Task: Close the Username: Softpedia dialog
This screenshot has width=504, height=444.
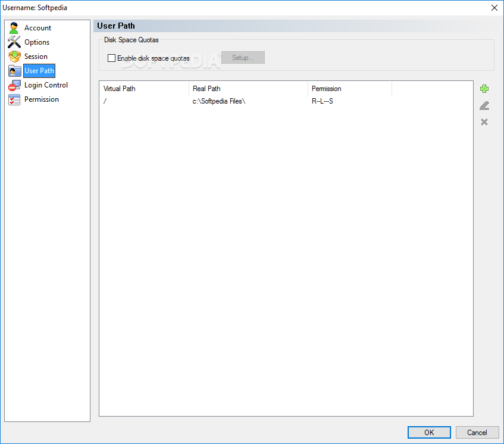Action: coord(494,8)
